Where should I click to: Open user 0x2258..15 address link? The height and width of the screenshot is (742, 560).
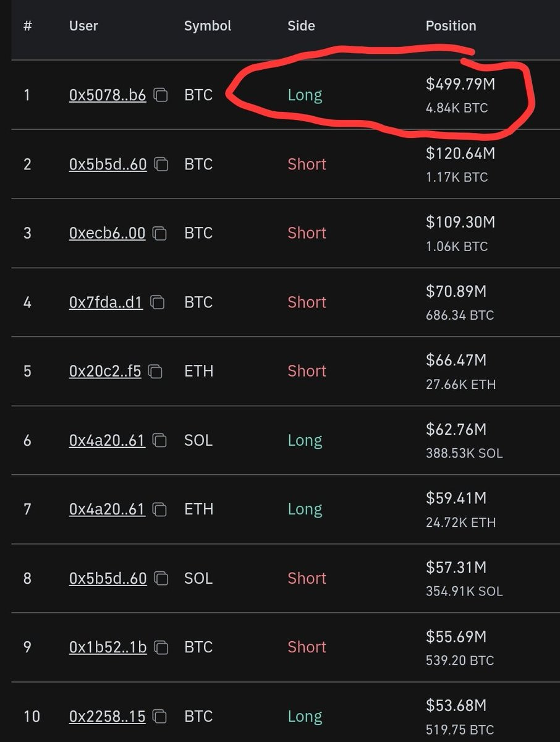(x=108, y=717)
